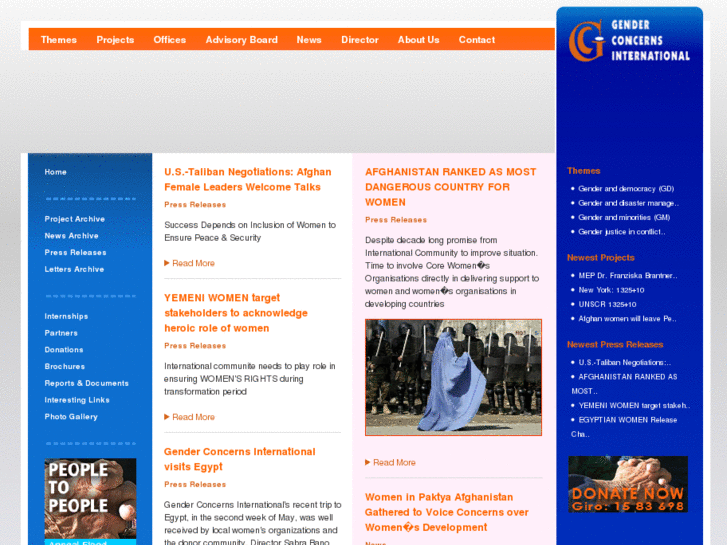Image resolution: width=727 pixels, height=545 pixels.
Task: Click the burqa woman and riot police photo
Action: coord(453,377)
